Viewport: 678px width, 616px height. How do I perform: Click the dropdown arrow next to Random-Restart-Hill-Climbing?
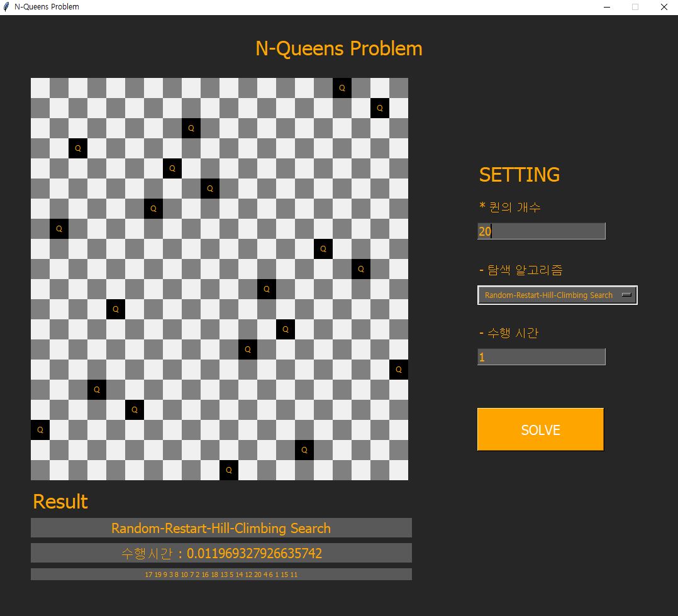pyautogui.click(x=627, y=295)
